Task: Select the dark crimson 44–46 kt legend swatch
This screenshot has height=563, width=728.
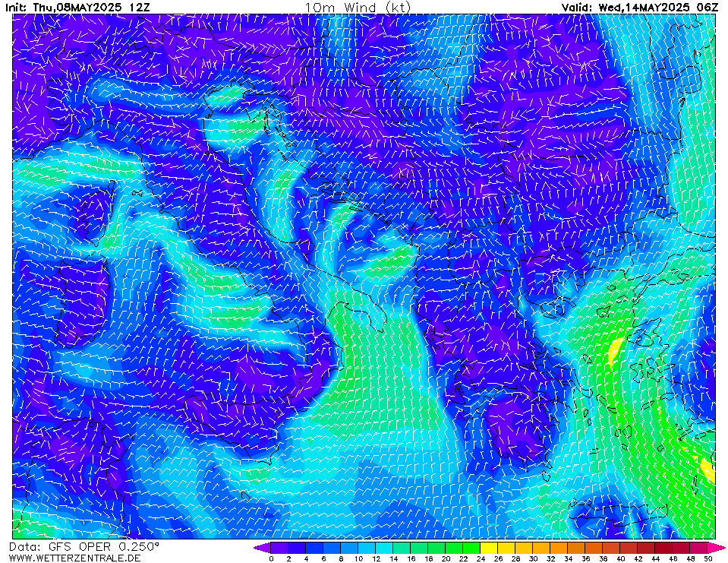Action: [664, 548]
